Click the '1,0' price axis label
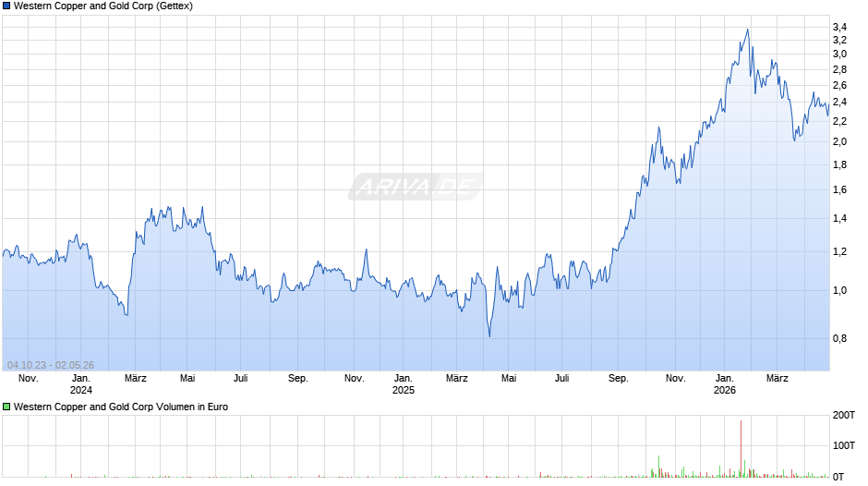This screenshot has height=486, width=868. pos(839,291)
